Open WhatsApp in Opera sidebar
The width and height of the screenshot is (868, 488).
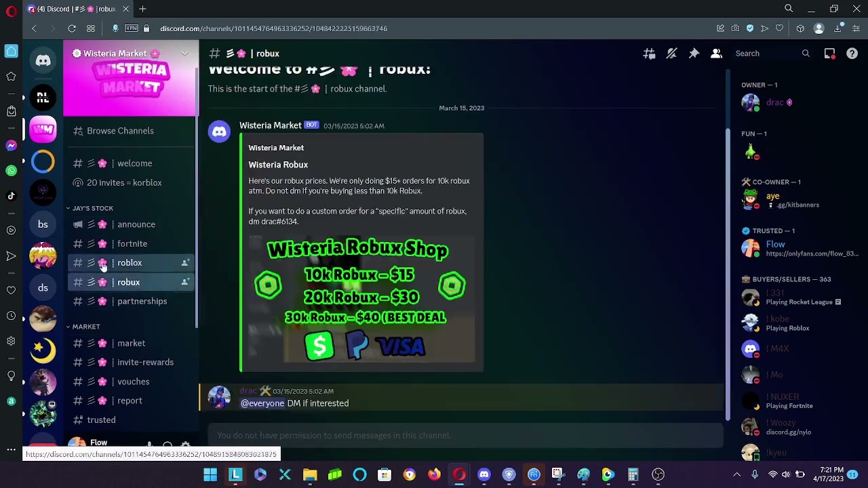[x=11, y=171]
